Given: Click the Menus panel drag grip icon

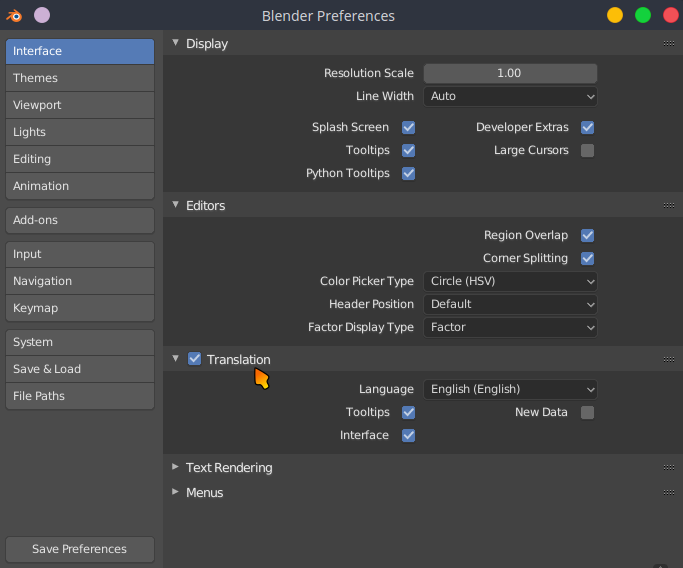Looking at the screenshot, I should click(x=669, y=493).
